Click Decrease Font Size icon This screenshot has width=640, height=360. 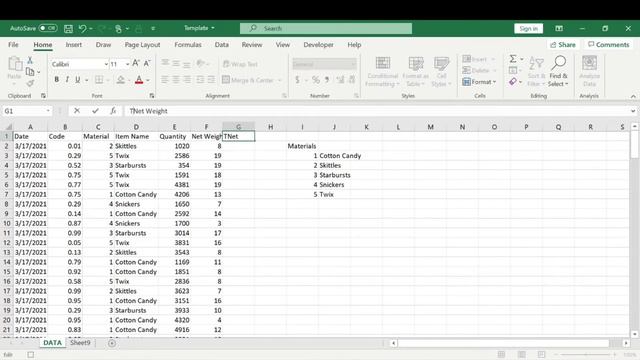click(x=147, y=63)
